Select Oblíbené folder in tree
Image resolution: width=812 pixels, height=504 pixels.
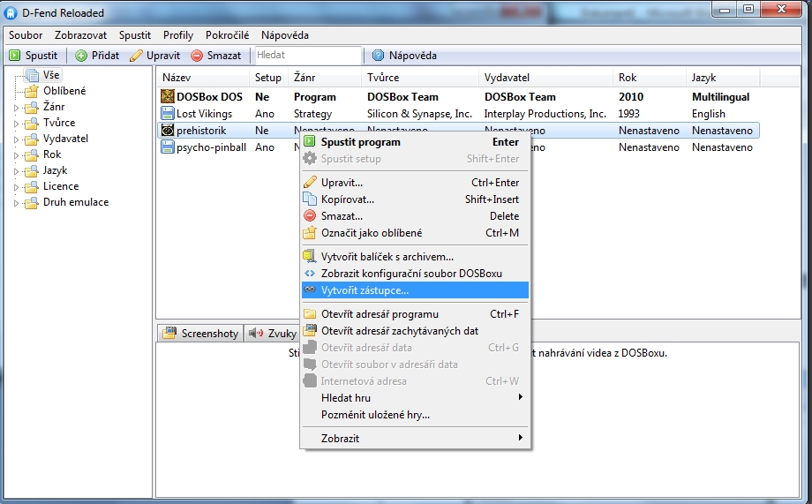tap(64, 91)
